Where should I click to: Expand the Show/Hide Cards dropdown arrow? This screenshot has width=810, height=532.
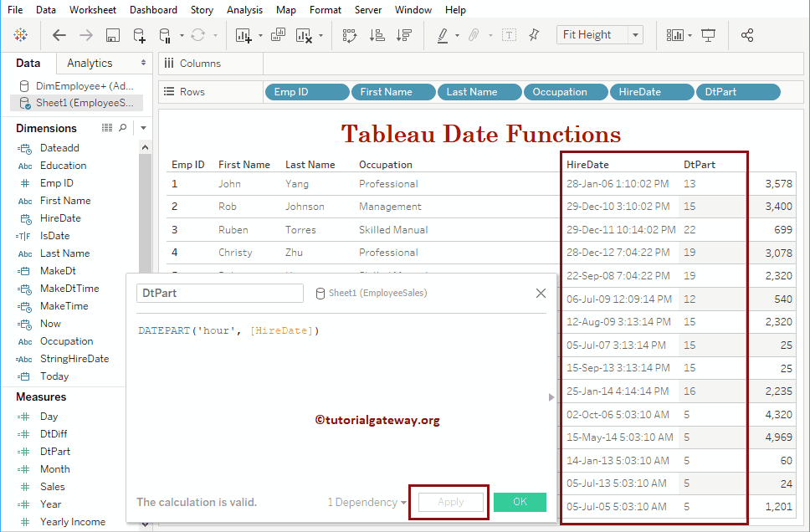[690, 35]
